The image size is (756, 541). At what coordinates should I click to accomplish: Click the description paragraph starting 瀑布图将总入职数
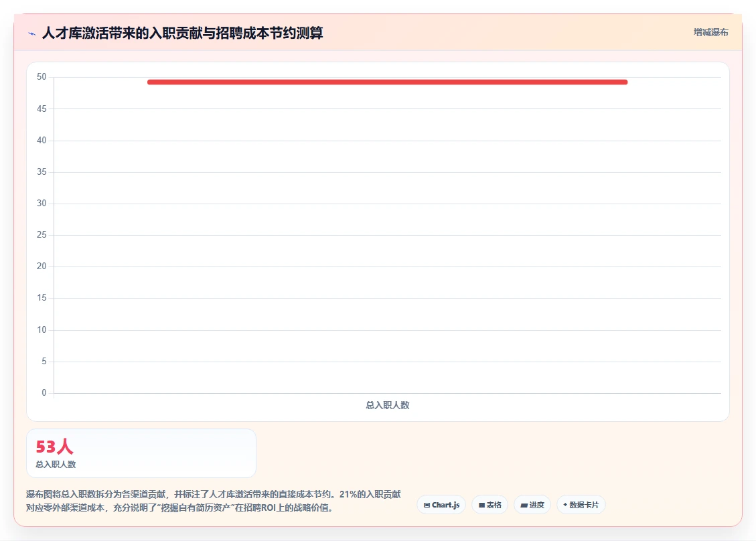(x=214, y=501)
